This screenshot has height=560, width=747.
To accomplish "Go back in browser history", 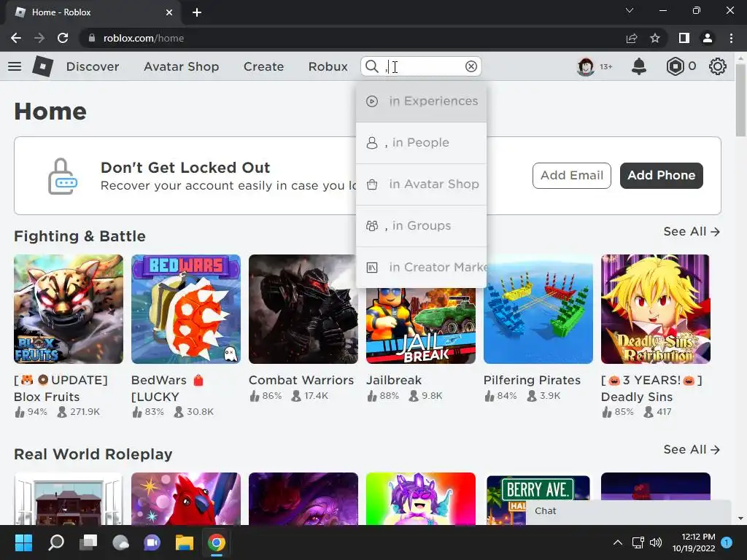I will point(16,38).
